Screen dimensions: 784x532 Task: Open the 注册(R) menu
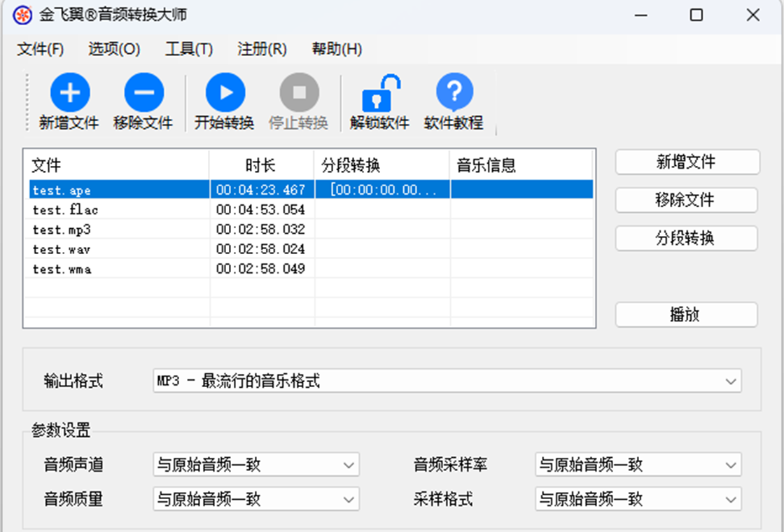(262, 49)
